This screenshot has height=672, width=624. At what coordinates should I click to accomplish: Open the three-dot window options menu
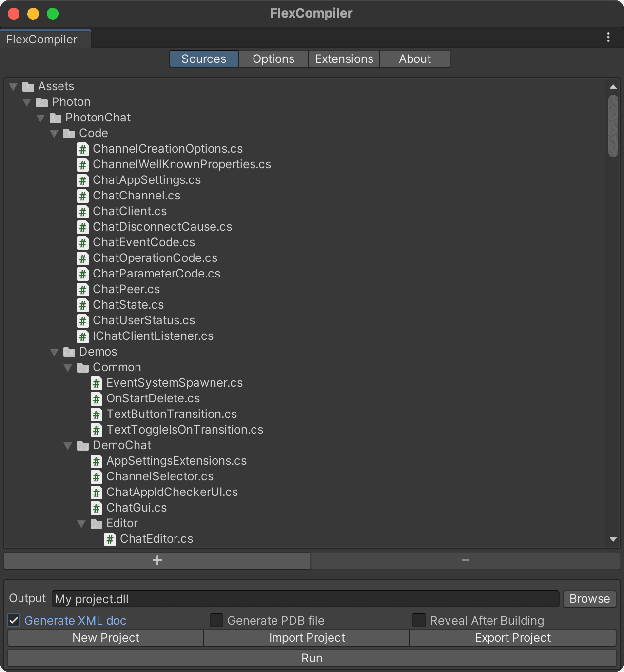point(608,38)
